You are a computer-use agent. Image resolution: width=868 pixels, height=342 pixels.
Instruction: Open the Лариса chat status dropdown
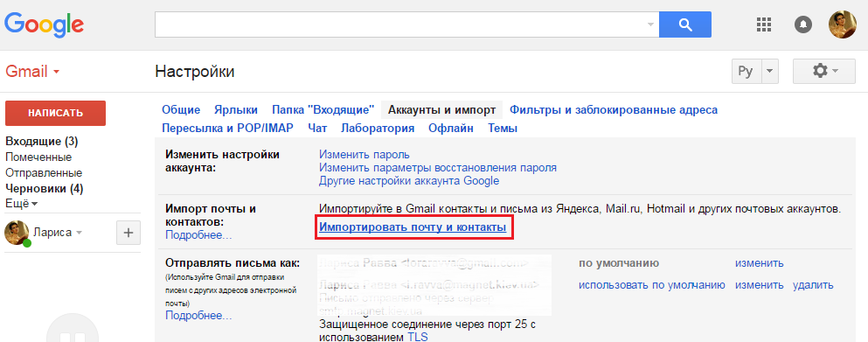click(x=79, y=233)
